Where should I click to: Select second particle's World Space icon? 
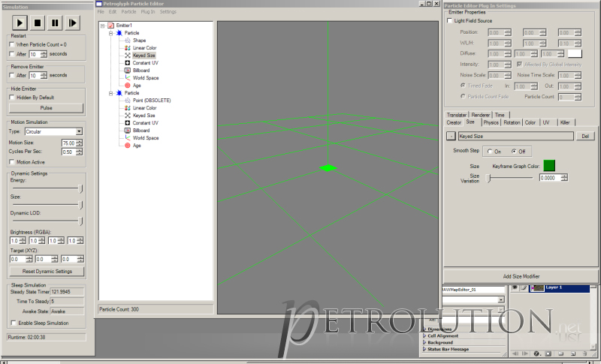(128, 138)
